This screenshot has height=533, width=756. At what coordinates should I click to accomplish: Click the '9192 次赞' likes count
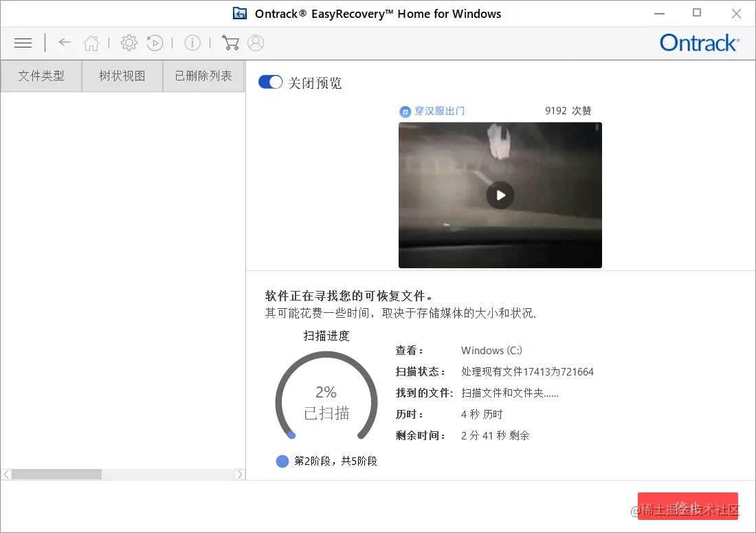568,111
